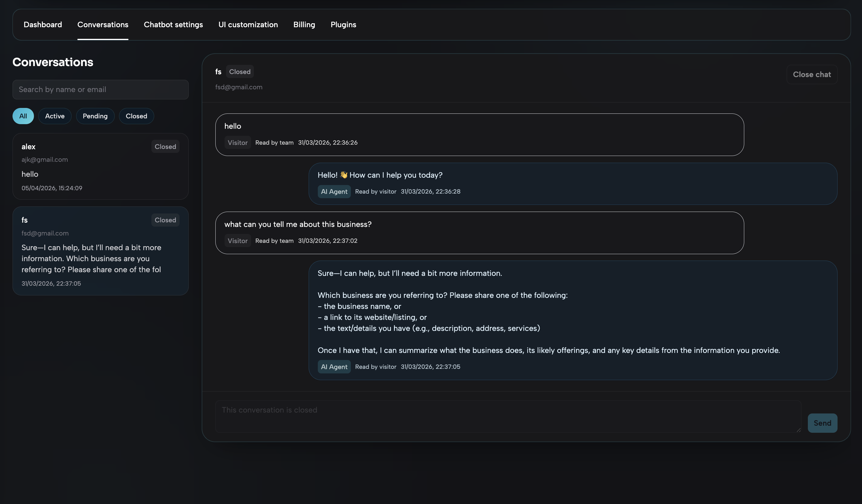Click AI Agent tag on the long reply

click(334, 367)
